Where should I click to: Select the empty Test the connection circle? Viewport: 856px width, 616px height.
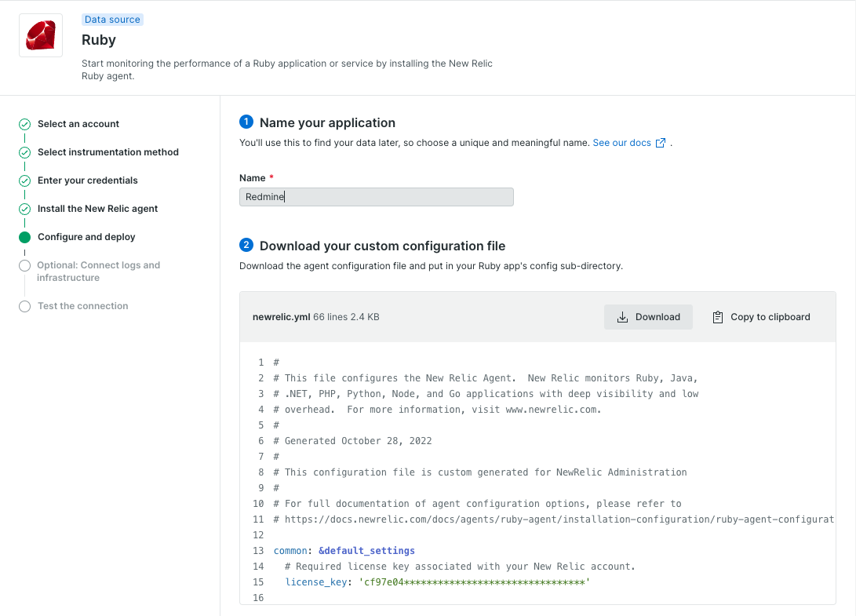(x=25, y=306)
